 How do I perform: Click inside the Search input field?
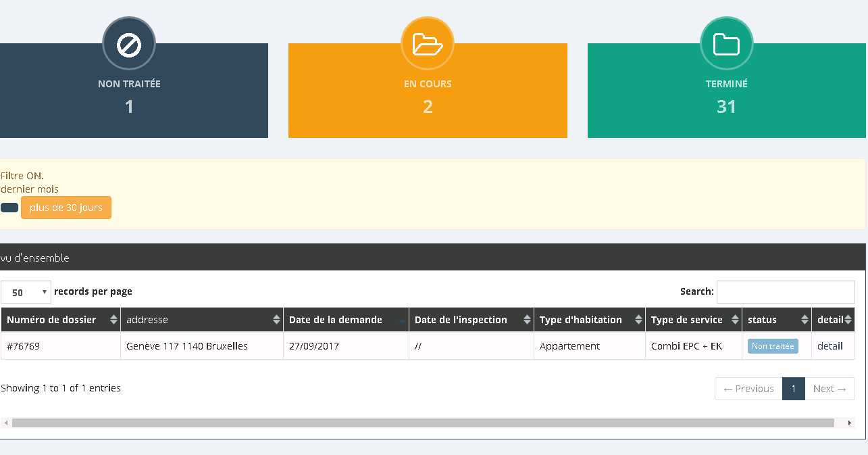click(x=785, y=292)
